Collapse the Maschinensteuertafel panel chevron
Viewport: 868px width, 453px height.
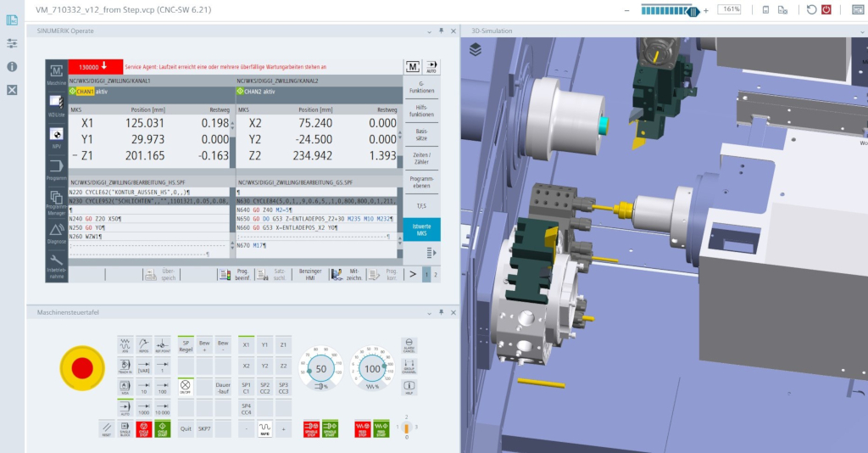coord(429,313)
